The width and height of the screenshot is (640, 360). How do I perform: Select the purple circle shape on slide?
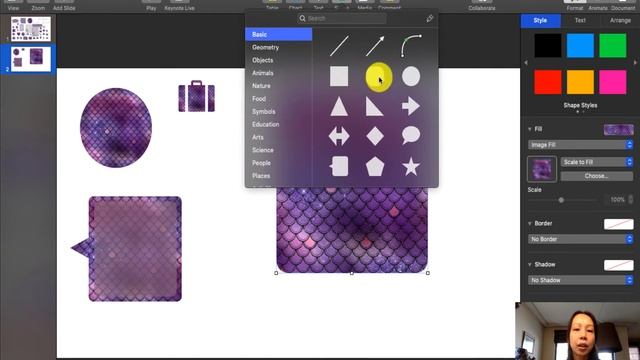[116, 127]
